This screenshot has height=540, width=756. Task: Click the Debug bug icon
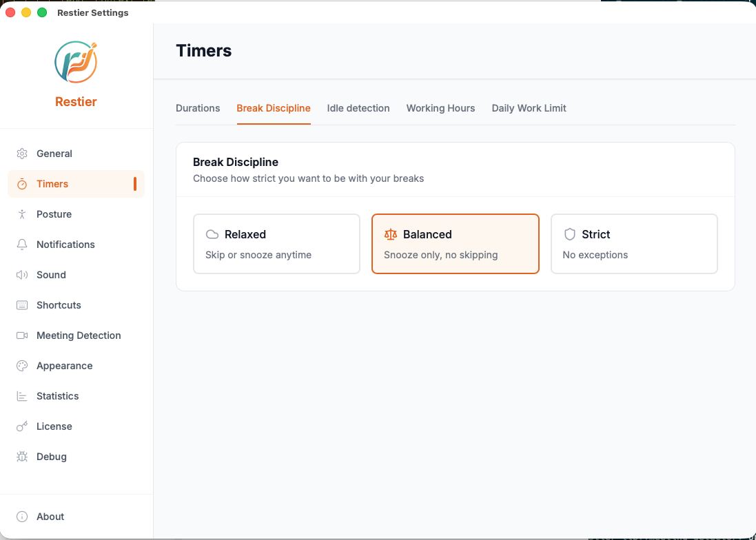[x=21, y=457]
